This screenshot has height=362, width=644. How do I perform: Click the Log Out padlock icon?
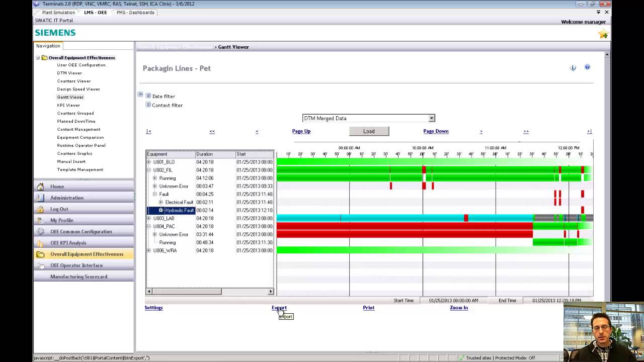40,209
